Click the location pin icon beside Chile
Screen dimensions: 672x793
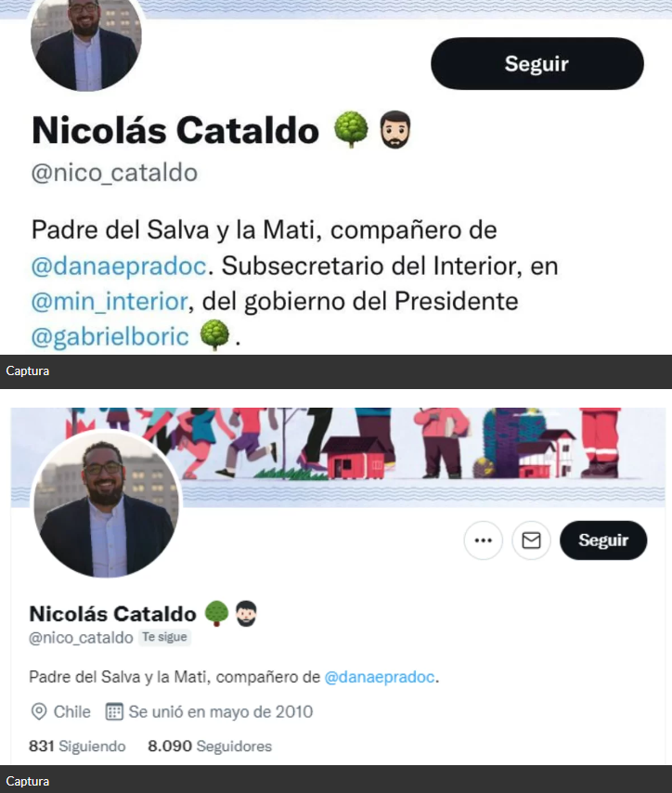pyautogui.click(x=39, y=711)
